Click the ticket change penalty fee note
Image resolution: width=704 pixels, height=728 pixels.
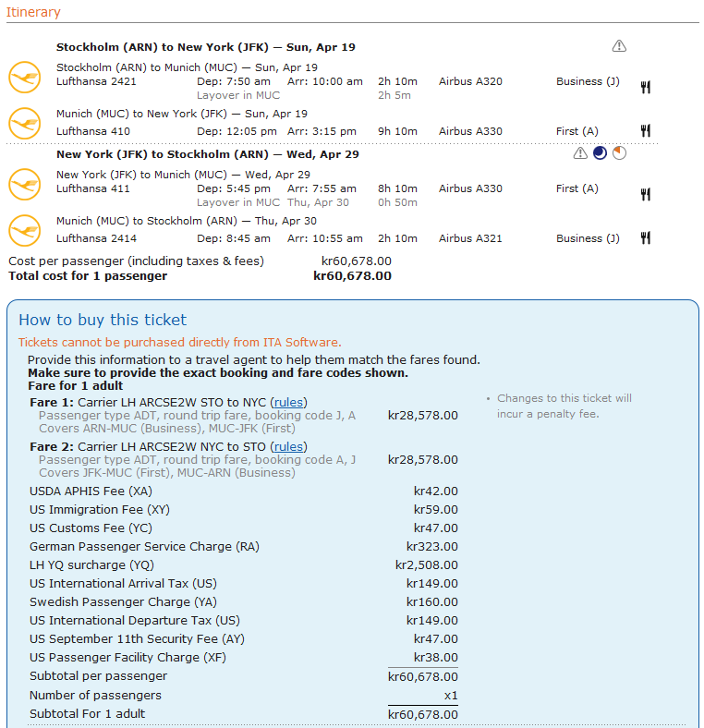pyautogui.click(x=564, y=406)
